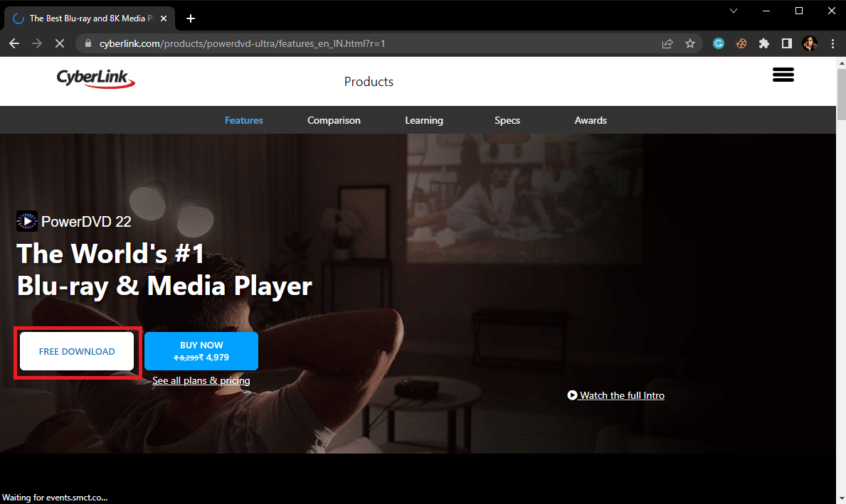Open the Extensions puzzle menu

point(764,43)
